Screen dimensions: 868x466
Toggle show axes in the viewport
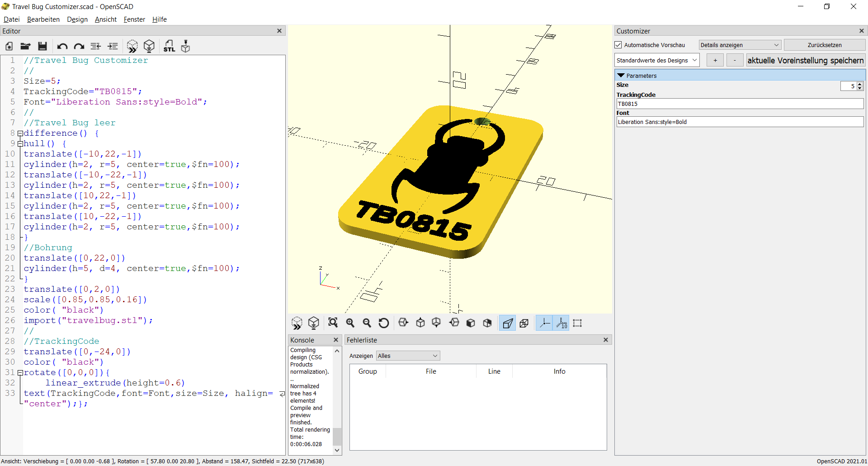[544, 323]
